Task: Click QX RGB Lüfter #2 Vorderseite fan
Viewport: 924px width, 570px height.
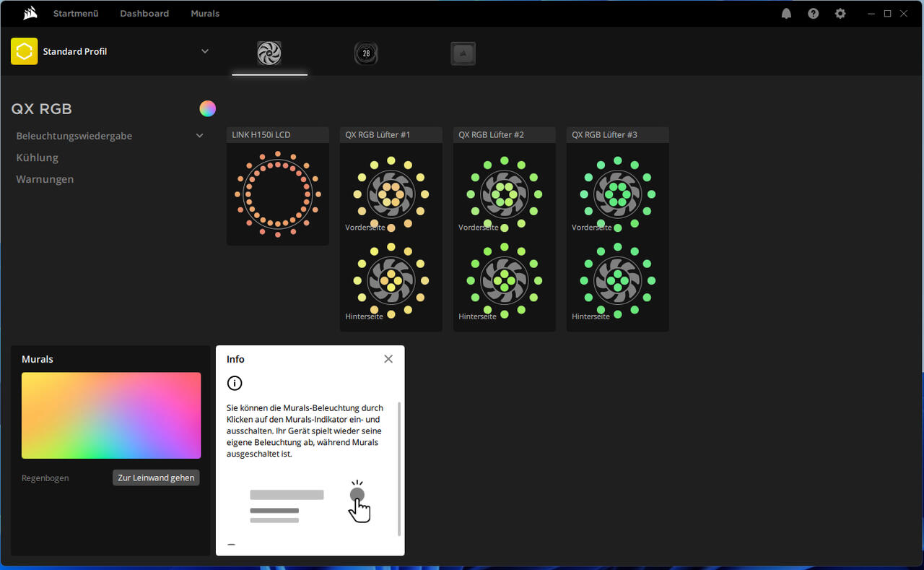Action: pyautogui.click(x=505, y=194)
